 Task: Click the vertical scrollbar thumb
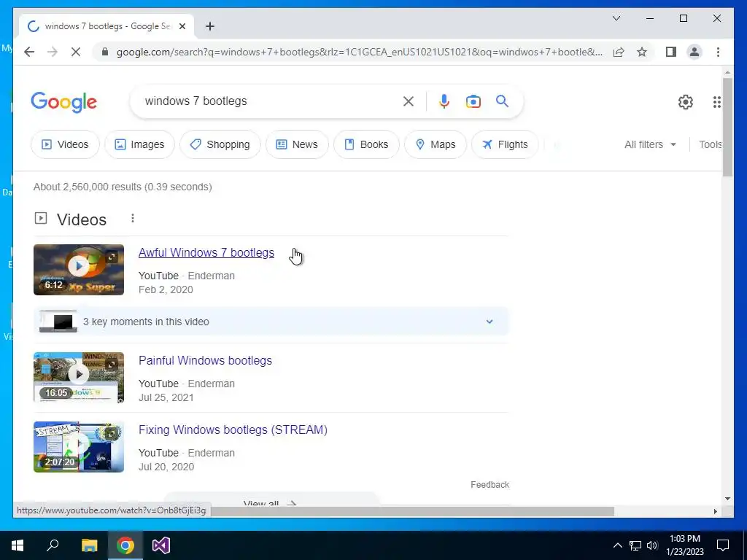point(727,127)
